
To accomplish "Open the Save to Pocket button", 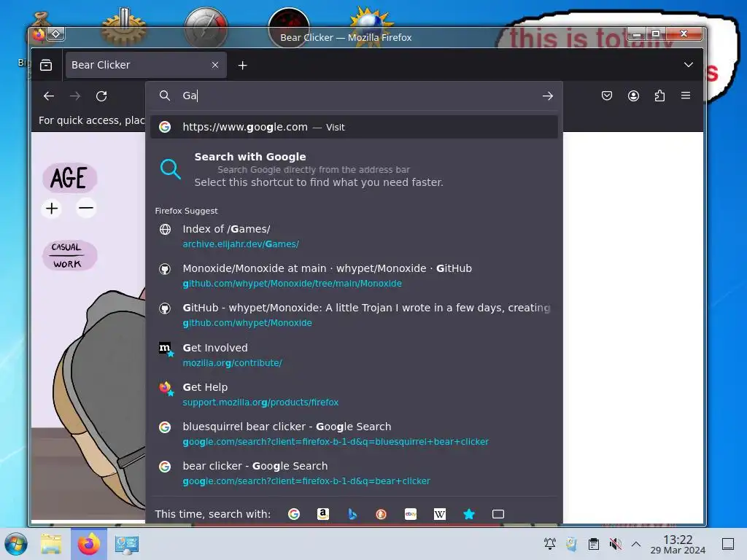I will pyautogui.click(x=606, y=96).
